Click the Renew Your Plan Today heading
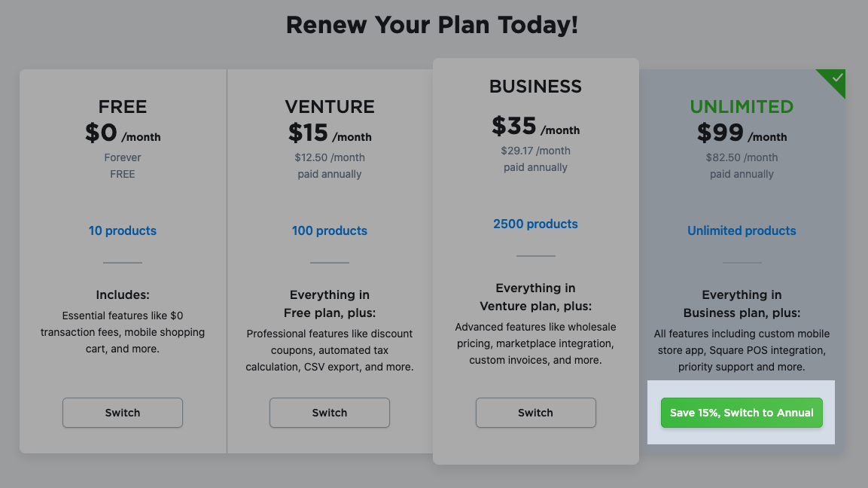This screenshot has height=488, width=868. (x=431, y=24)
